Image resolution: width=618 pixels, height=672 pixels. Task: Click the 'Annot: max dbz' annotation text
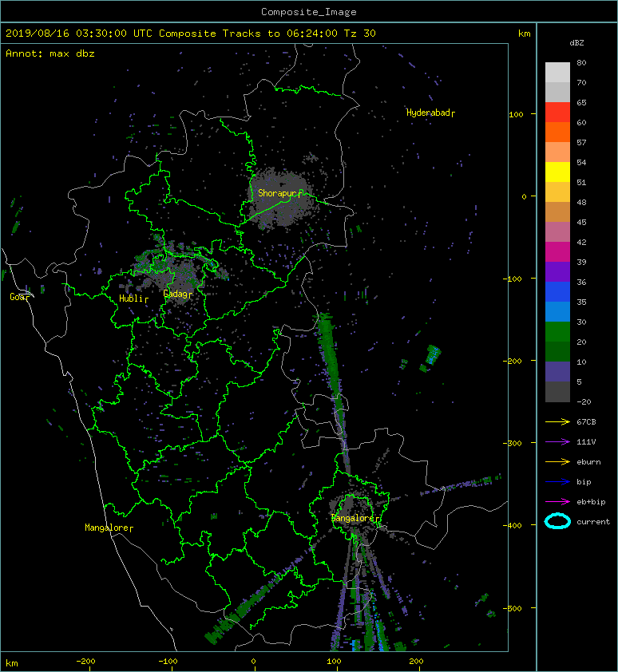tap(50, 53)
